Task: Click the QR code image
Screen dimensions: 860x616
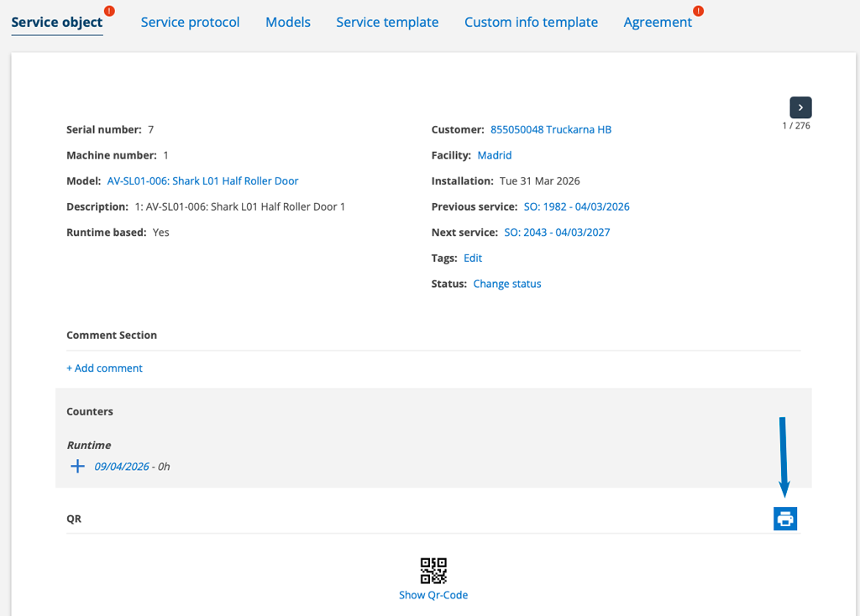Action: tap(433, 571)
